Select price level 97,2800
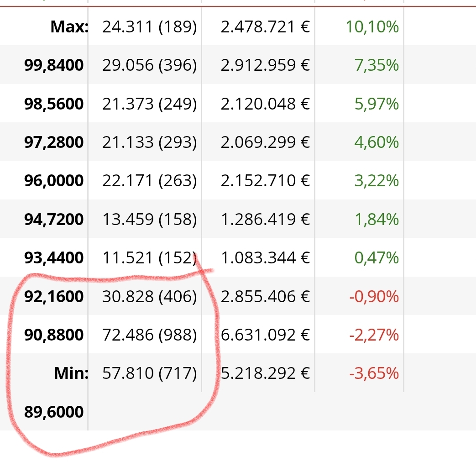Screen dimensions: 476x467 [x=54, y=142]
